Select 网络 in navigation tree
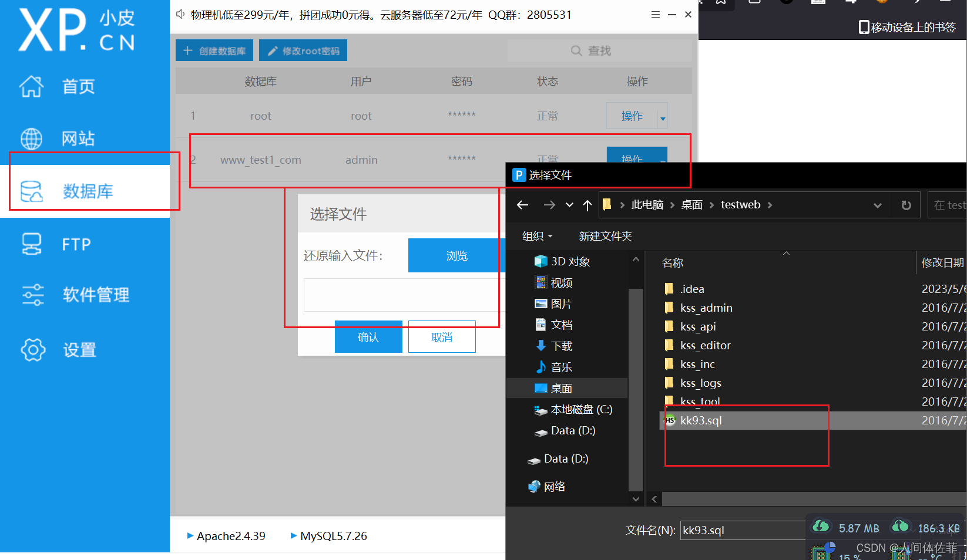 tap(546, 487)
